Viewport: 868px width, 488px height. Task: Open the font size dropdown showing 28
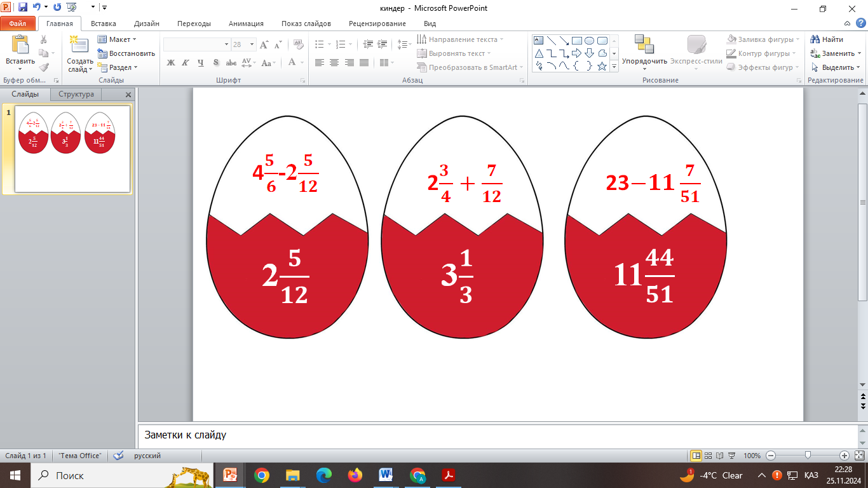click(252, 44)
